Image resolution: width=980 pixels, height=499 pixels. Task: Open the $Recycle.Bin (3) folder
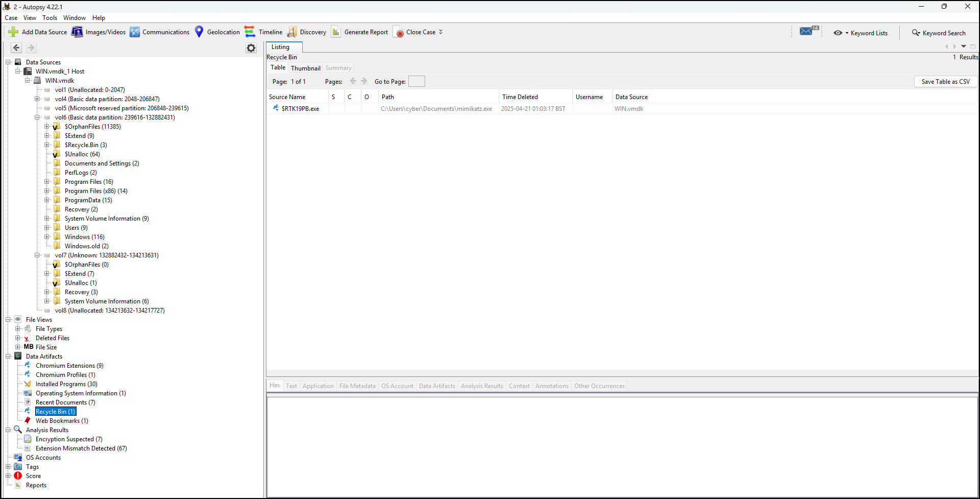click(x=86, y=145)
